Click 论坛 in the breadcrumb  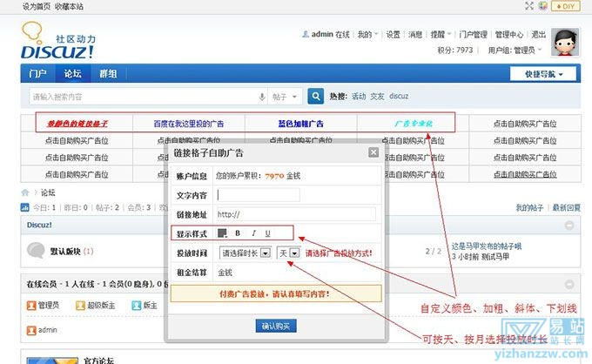pos(48,192)
